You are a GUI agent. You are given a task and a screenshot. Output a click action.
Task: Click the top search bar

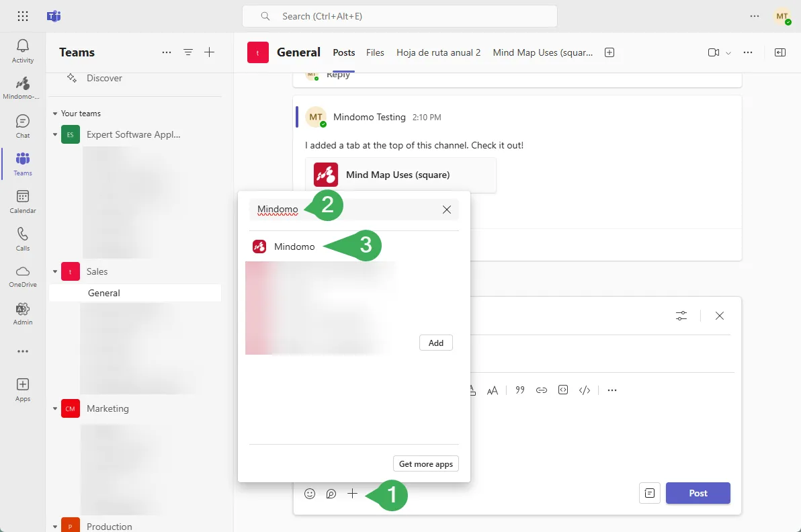point(399,16)
